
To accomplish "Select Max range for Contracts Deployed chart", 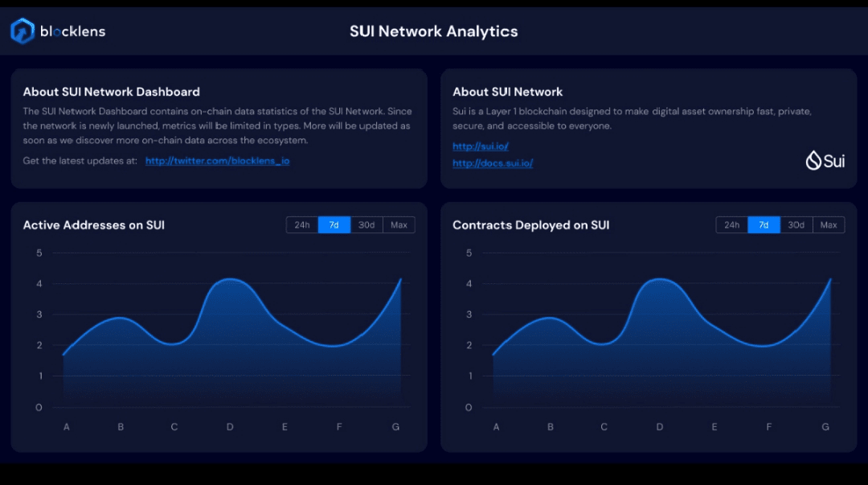I will coord(829,225).
